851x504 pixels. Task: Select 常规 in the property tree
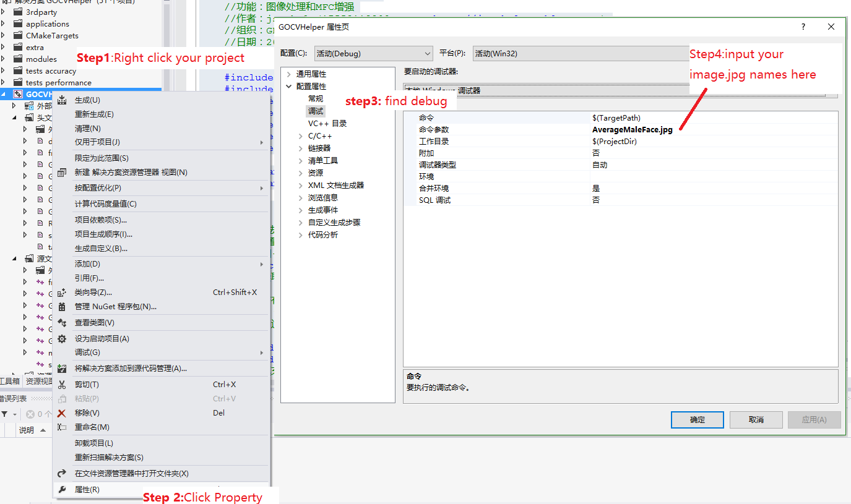316,99
